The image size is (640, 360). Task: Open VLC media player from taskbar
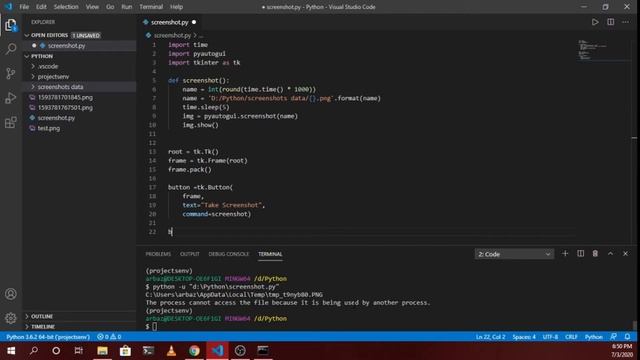point(171,351)
